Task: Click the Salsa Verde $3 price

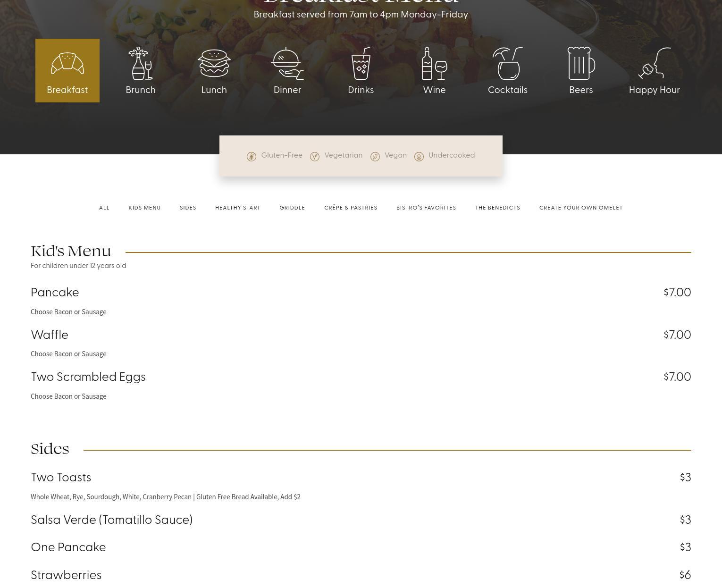Action: [686, 520]
